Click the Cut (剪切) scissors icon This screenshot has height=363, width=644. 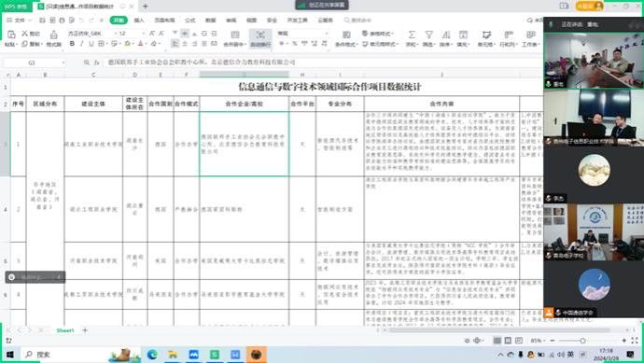(25, 34)
